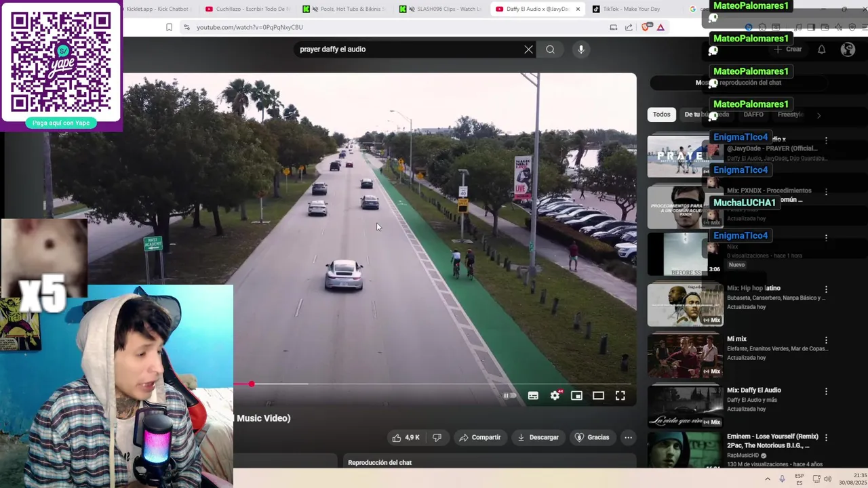
Task: Clear the YouTube search box with the X
Action: coord(528,49)
